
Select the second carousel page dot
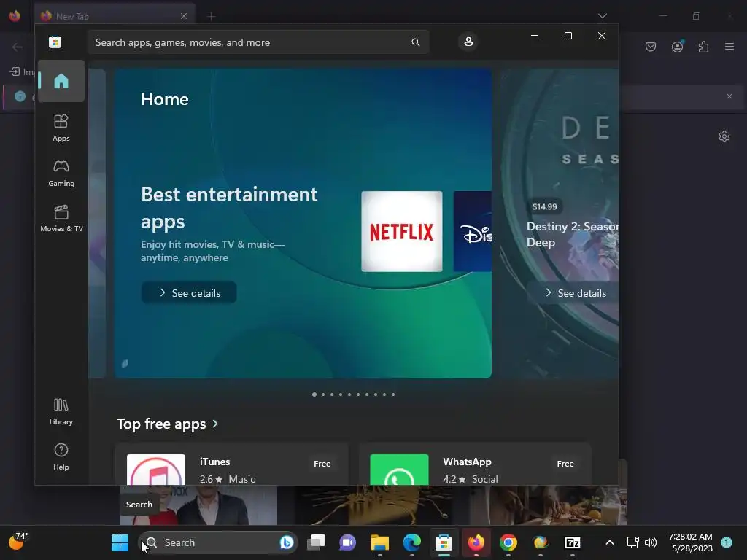[323, 394]
